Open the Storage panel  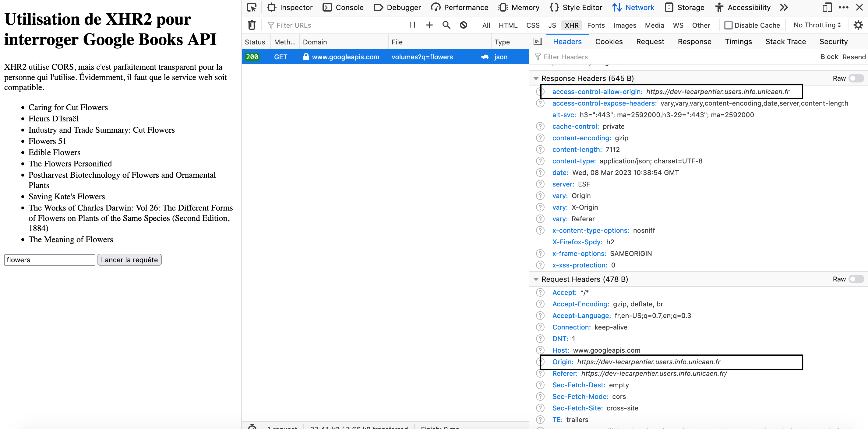tap(685, 7)
